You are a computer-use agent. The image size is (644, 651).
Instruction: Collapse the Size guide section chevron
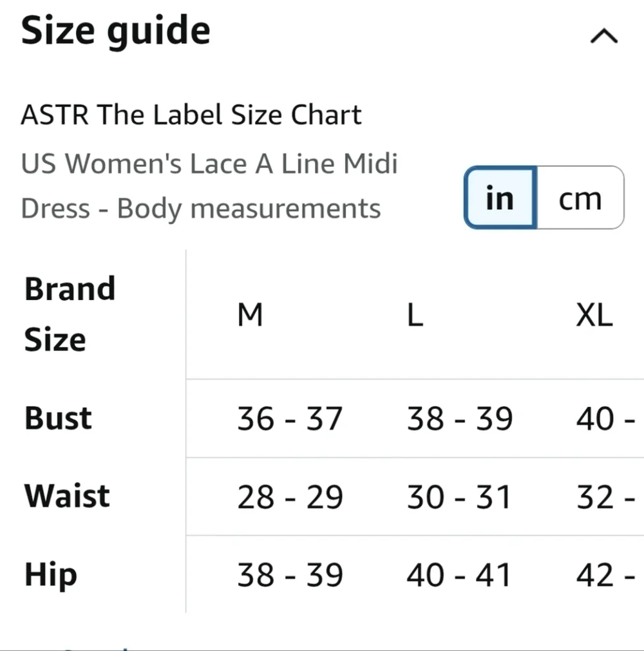tap(603, 37)
